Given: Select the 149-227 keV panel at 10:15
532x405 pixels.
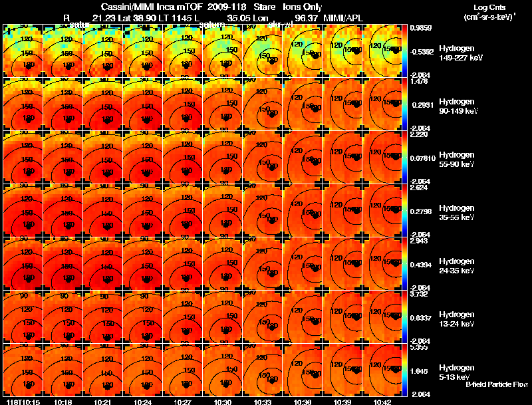Looking at the screenshot, I should pos(23,51).
